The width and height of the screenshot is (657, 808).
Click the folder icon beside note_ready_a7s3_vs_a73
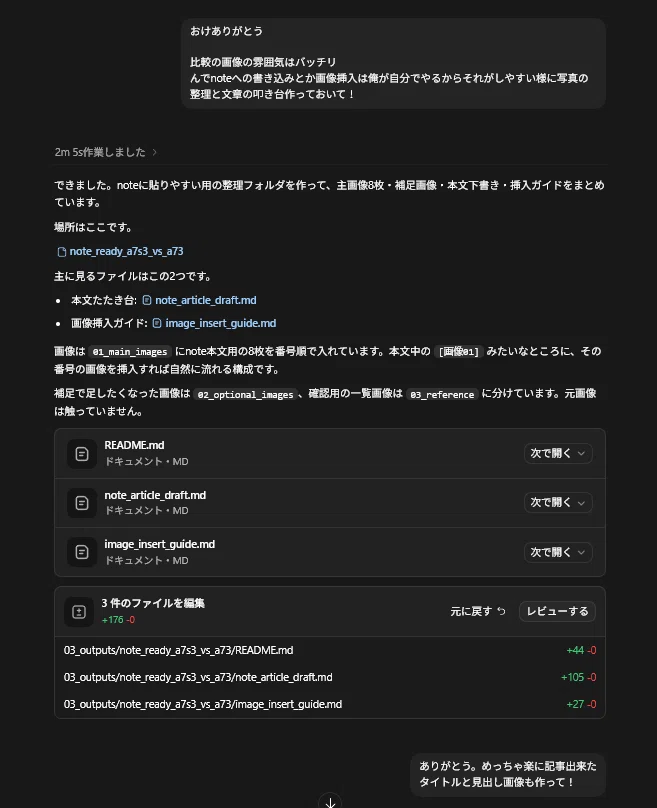click(62, 252)
